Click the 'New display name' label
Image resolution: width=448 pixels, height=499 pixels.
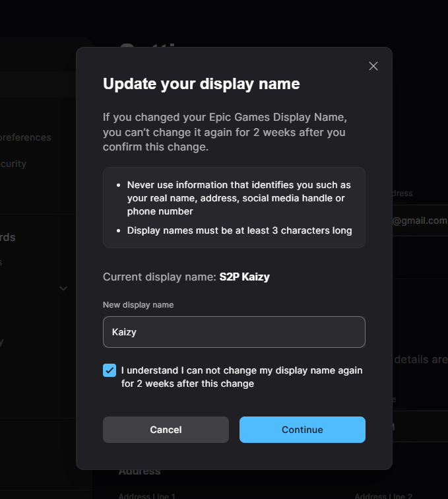[138, 305]
